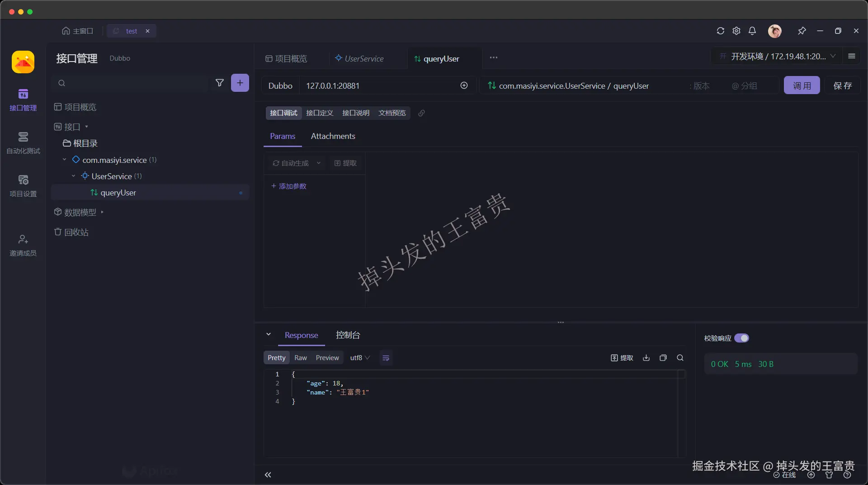The image size is (868, 485).
Task: Click the 主窗口 home tab
Action: [x=78, y=31]
